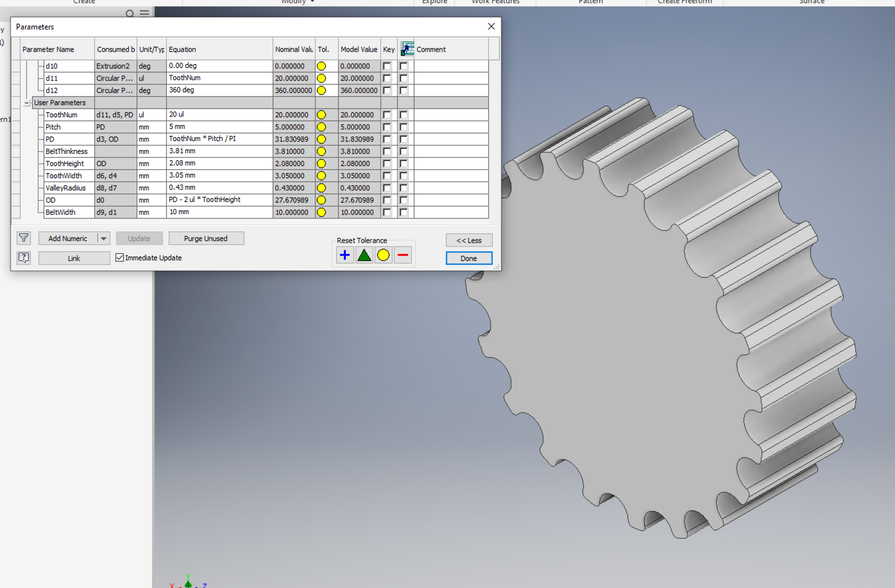The height and width of the screenshot is (588, 895).
Task: Collapse the User Parameters group
Action: [27, 103]
